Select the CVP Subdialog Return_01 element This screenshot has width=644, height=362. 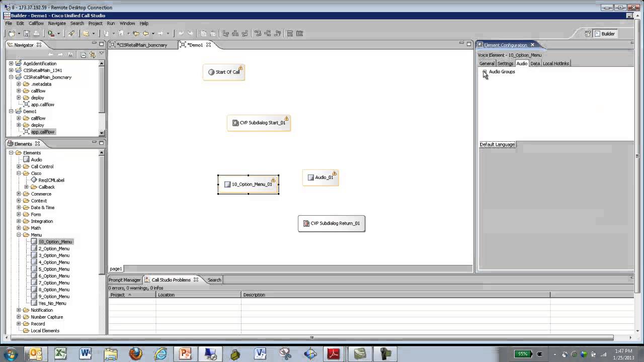332,223
